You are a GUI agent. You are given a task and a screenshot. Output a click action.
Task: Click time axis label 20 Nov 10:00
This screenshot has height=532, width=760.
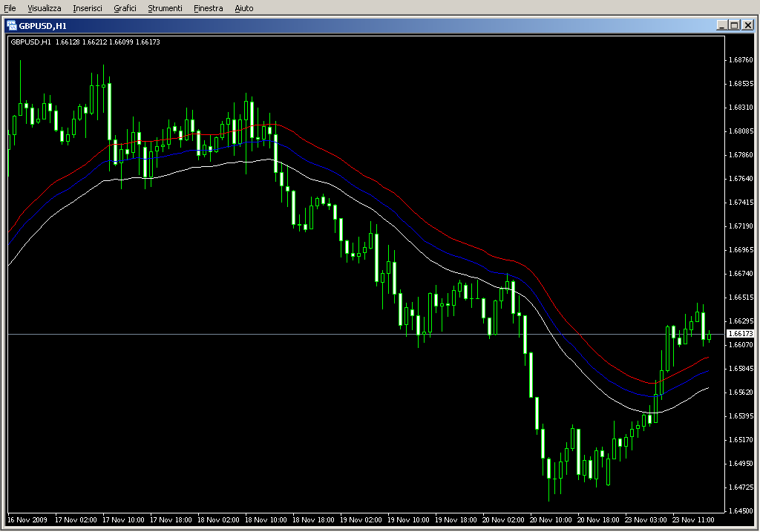551,520
